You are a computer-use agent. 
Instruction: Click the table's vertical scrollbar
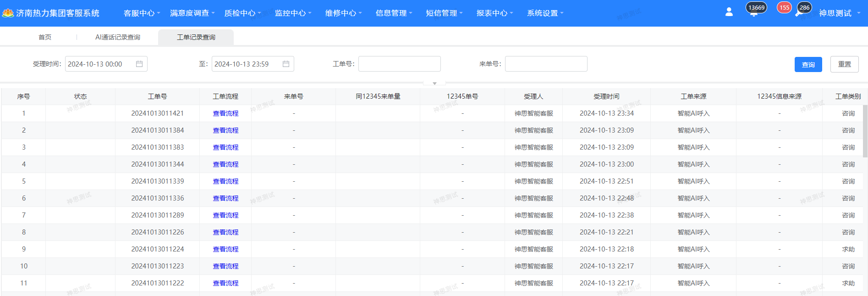coord(865,131)
